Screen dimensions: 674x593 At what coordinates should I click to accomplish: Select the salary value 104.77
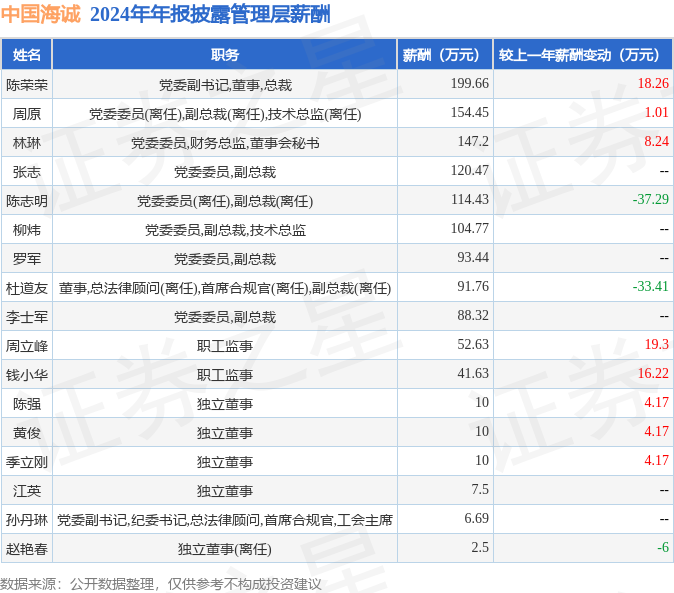tap(469, 228)
